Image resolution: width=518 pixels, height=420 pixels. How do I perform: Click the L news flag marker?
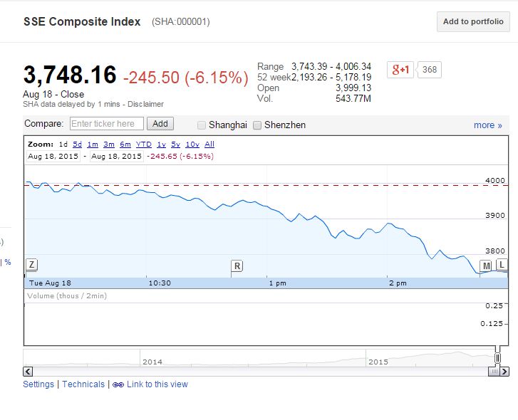pyautogui.click(x=502, y=266)
